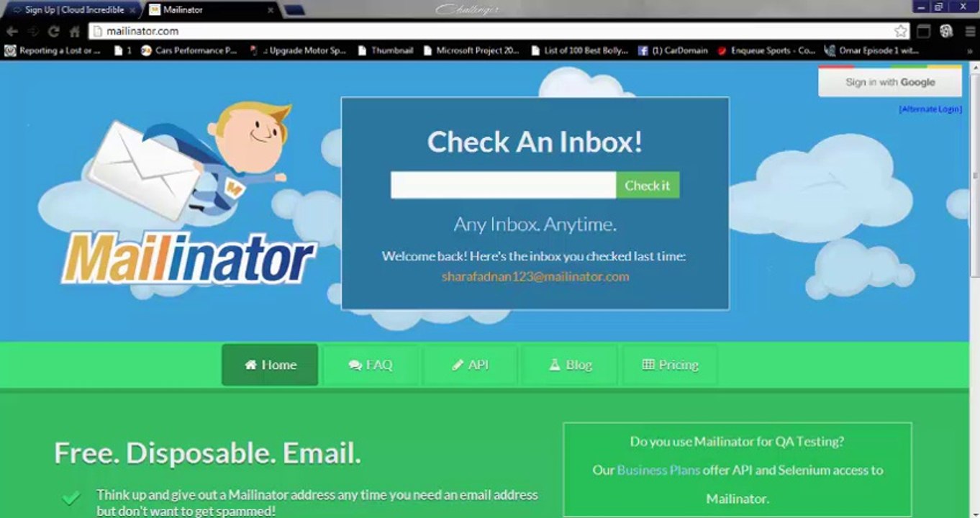The width and height of the screenshot is (980, 518).
Task: Select the Mailinator browser tab
Action: (212, 10)
